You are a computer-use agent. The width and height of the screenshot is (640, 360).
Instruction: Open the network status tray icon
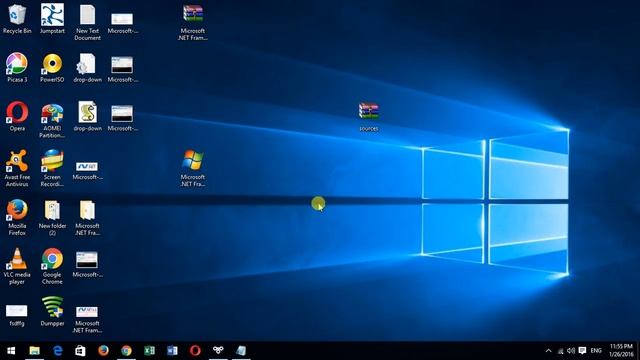pyautogui.click(x=560, y=351)
